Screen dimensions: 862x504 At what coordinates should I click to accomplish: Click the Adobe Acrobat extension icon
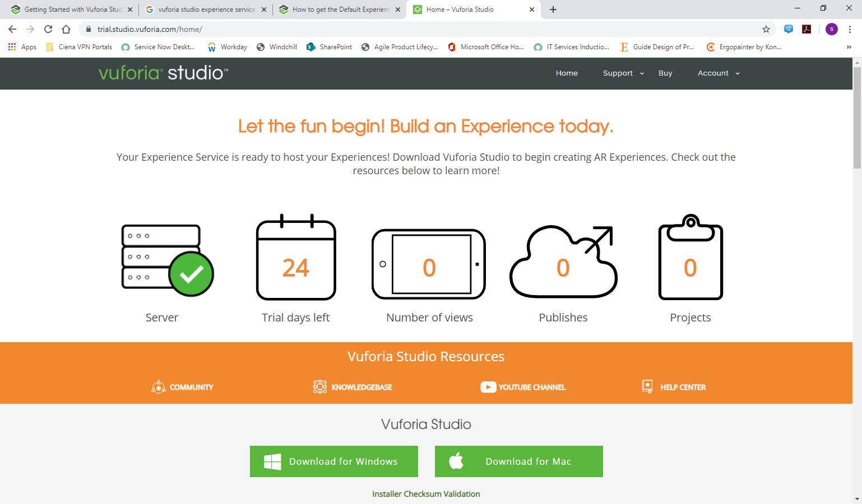tap(807, 29)
